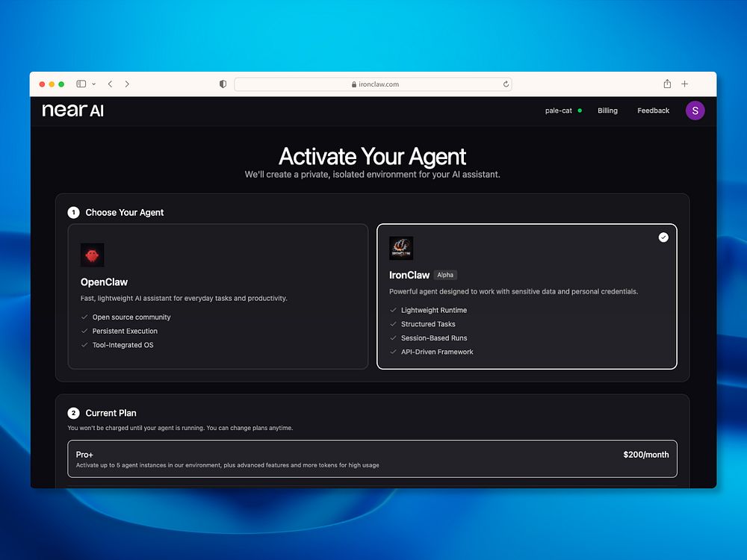Open the Billing page
Viewport: 747px width, 560px height.
607,111
